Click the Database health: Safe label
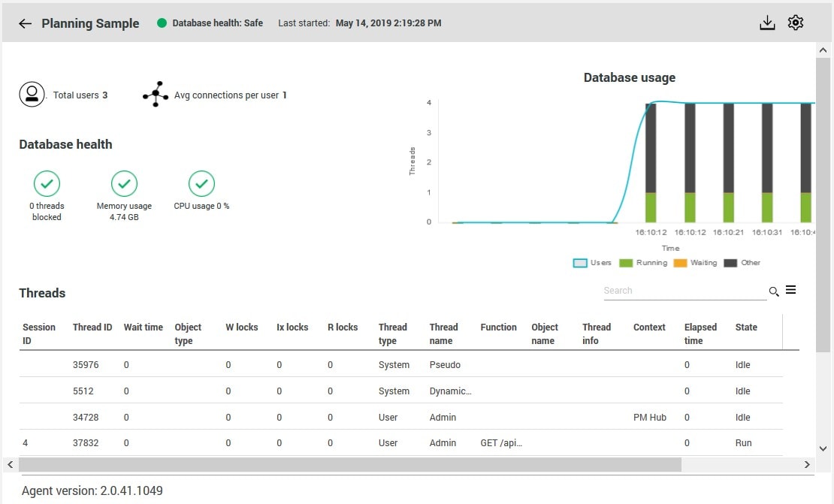The height and width of the screenshot is (504, 834). point(218,23)
